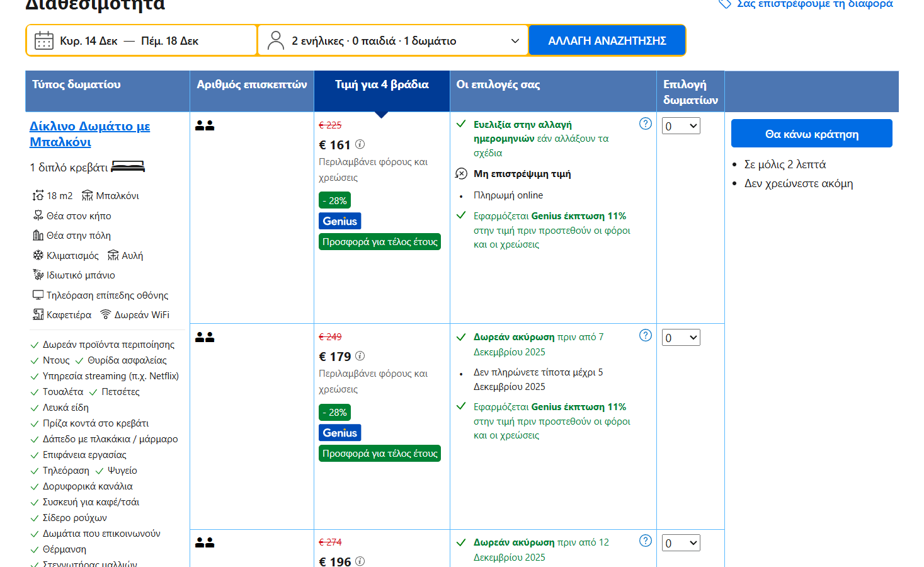Click the check-in date Κυρ. 14 Δεκ
Screen dimensions: 924x567
pos(89,41)
